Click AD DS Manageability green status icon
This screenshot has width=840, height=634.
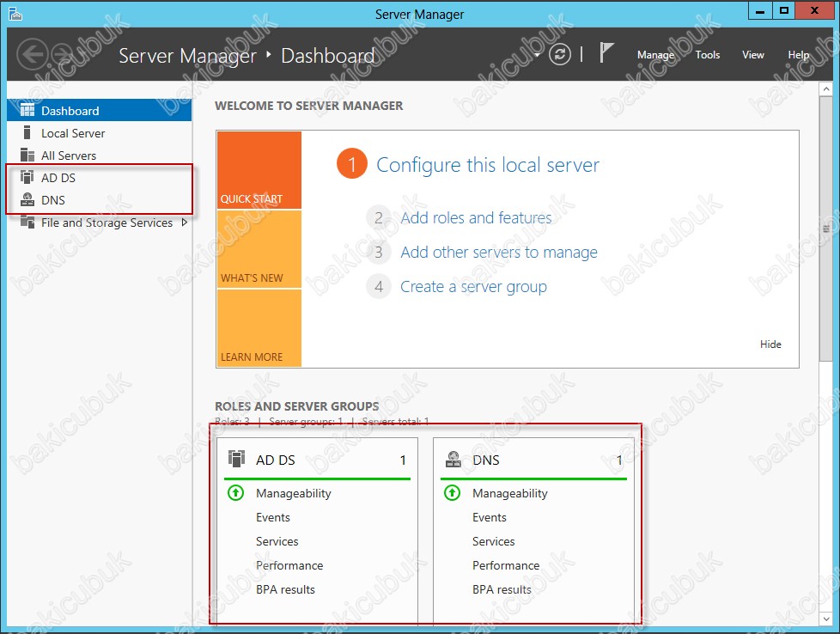[x=235, y=492]
